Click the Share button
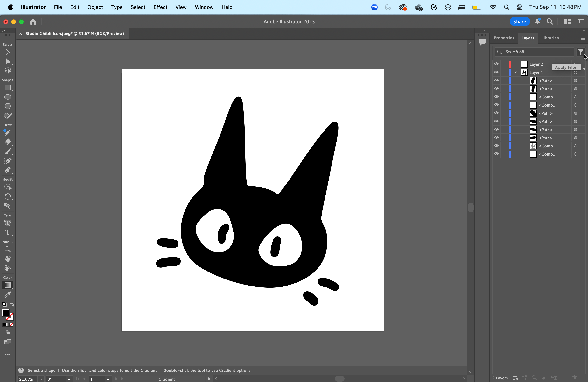The width and height of the screenshot is (588, 382). pos(519,22)
